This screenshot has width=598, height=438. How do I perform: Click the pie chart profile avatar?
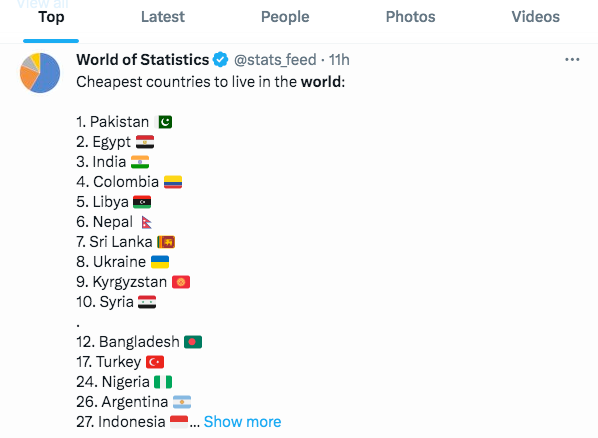[40, 73]
